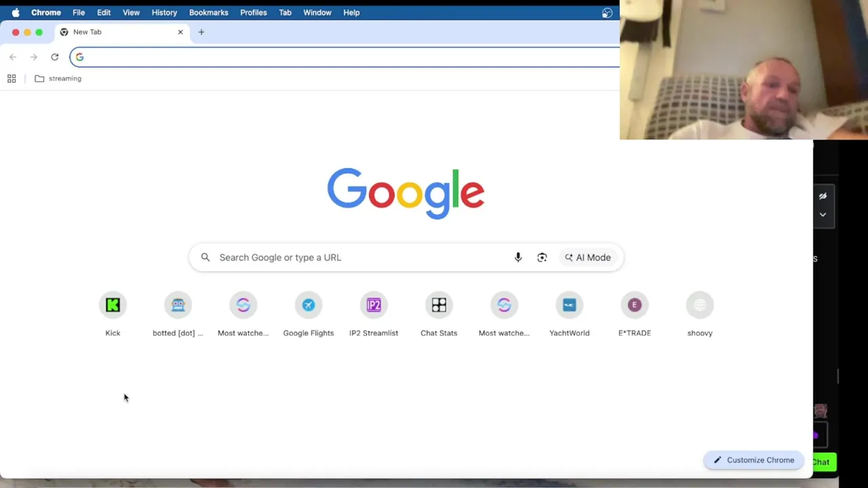Click the menu bar status icon
The height and width of the screenshot is (488, 868).
pos(607,12)
